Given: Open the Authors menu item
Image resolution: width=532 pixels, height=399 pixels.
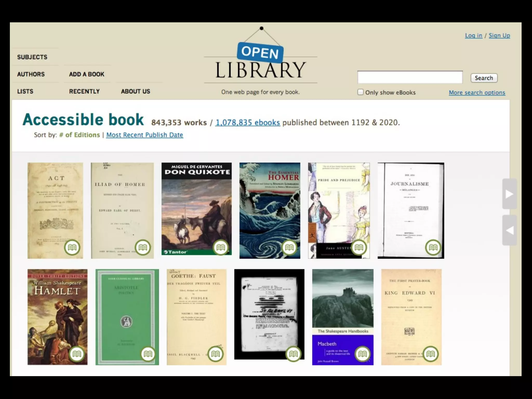Looking at the screenshot, I should pos(31,74).
